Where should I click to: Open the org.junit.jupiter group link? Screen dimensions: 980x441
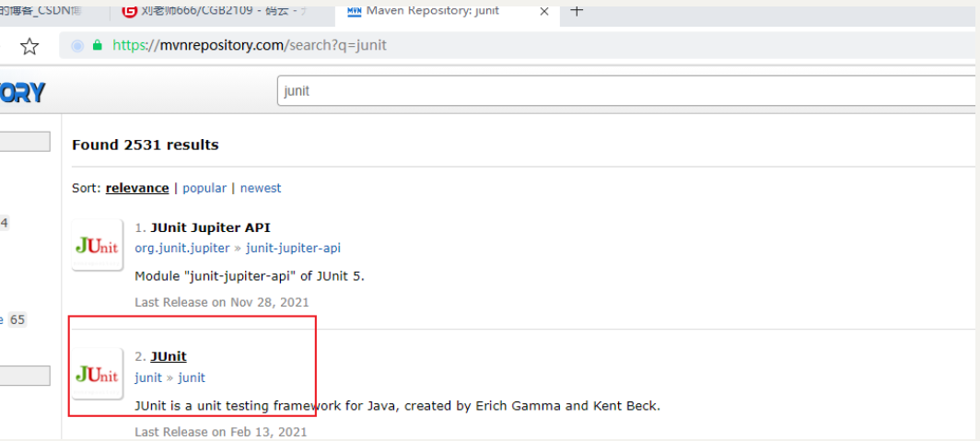coord(182,248)
